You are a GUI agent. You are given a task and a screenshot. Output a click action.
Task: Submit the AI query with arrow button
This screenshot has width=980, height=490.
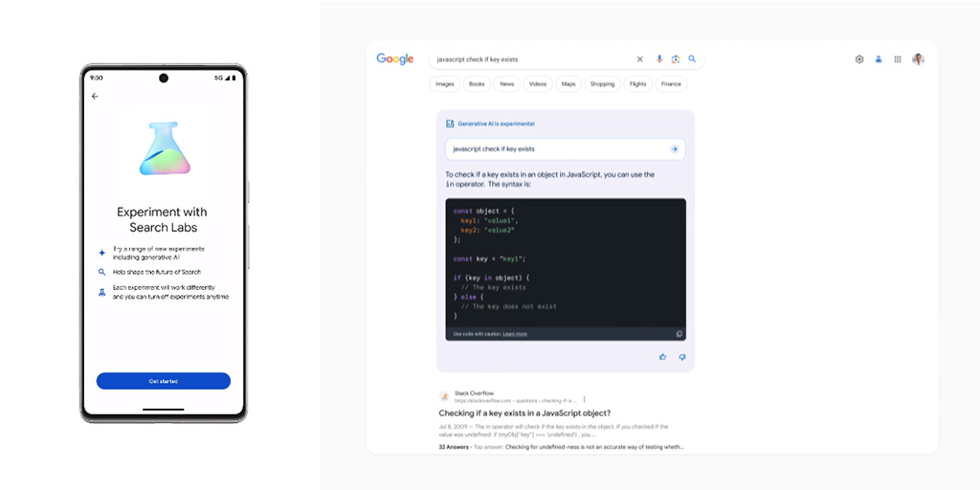[675, 149]
